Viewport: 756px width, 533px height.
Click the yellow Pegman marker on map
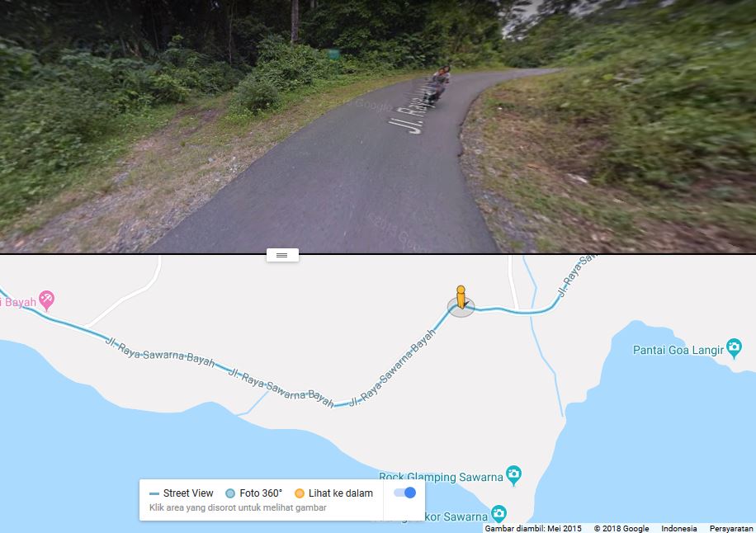461,297
